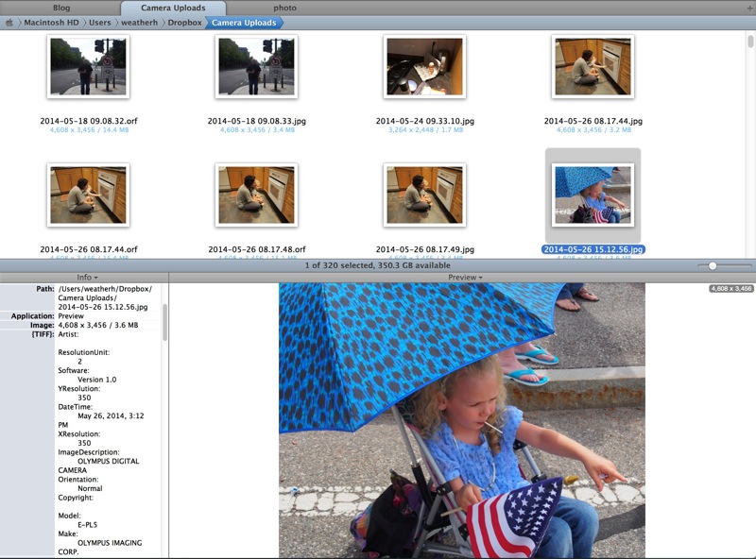The image size is (756, 559).
Task: Click filename label 2014-05-26 08.17.44.jpg
Action: click(x=593, y=121)
